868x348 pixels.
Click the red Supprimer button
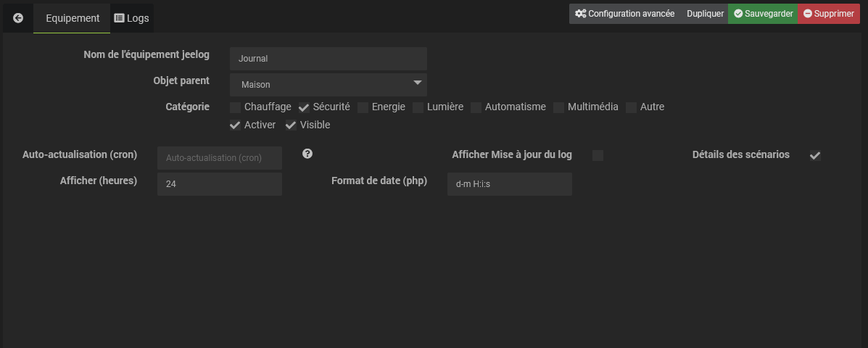[828, 14]
